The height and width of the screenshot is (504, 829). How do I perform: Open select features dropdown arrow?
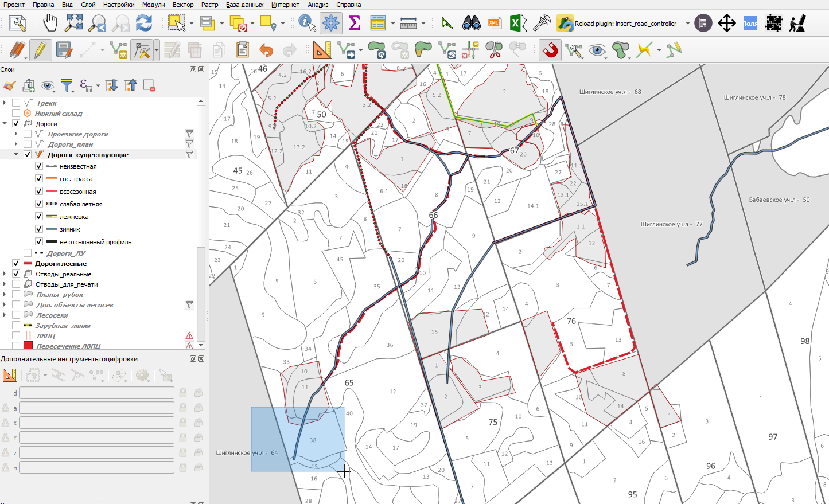(x=192, y=24)
